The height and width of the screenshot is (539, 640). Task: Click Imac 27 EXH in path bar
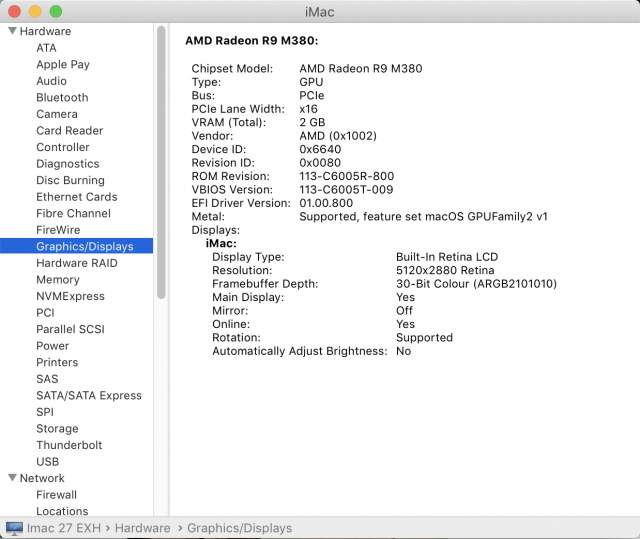coord(63,528)
